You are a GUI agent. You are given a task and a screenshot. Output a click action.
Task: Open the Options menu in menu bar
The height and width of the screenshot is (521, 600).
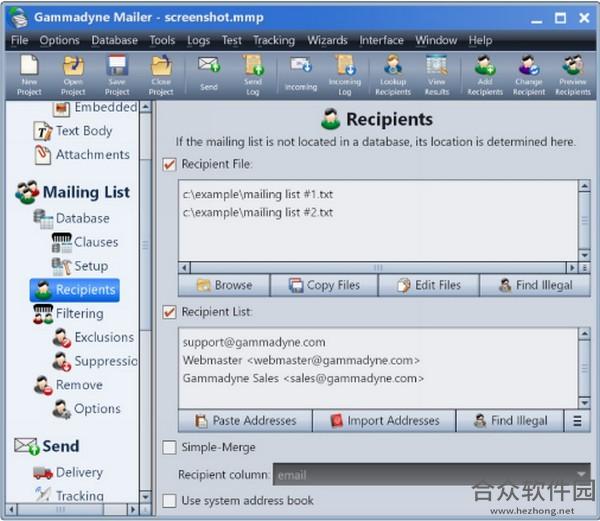tap(59, 40)
